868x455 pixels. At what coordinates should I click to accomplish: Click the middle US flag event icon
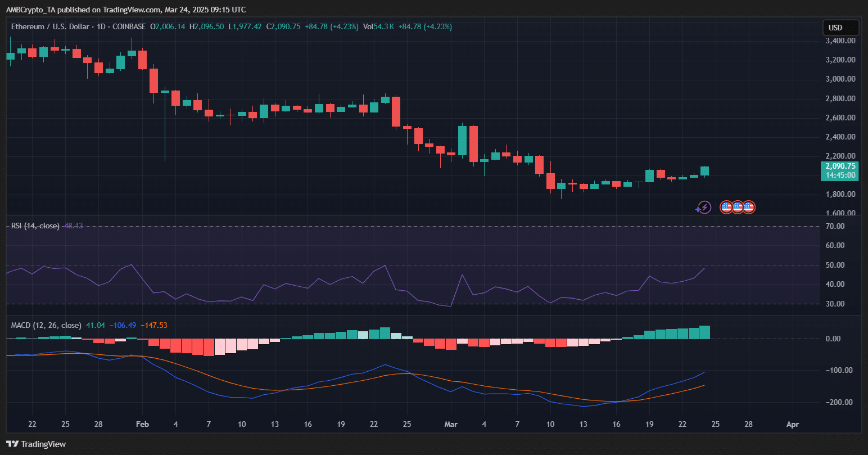(737, 208)
